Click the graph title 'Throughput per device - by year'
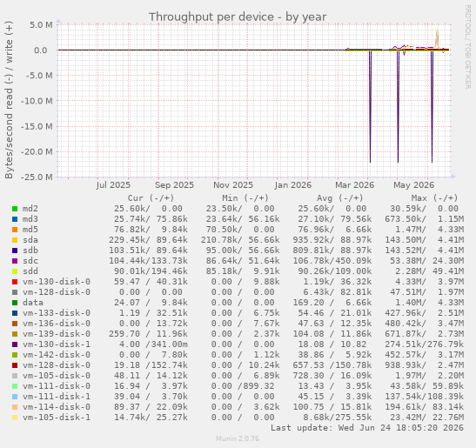Image resolution: width=476 pixels, height=448 pixels. (x=238, y=17)
